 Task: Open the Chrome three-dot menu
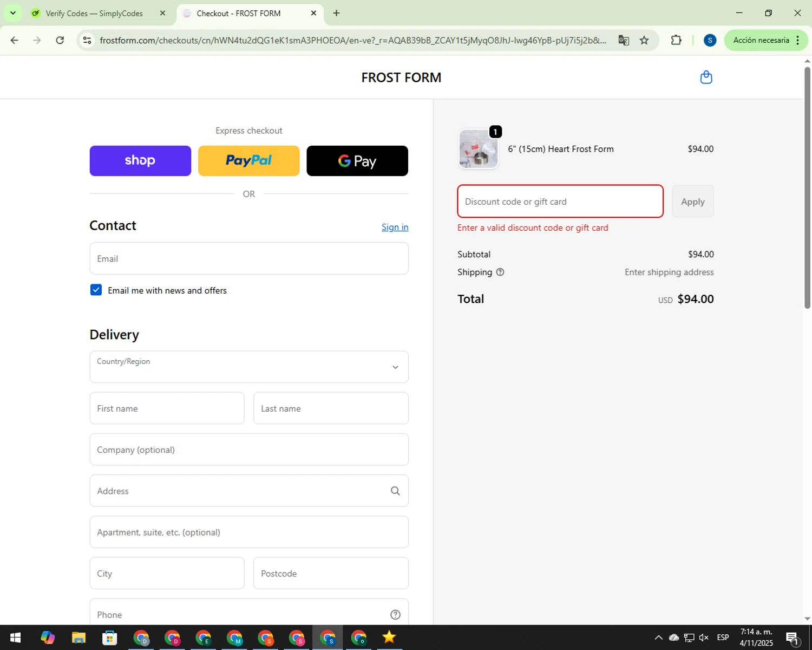pos(797,40)
